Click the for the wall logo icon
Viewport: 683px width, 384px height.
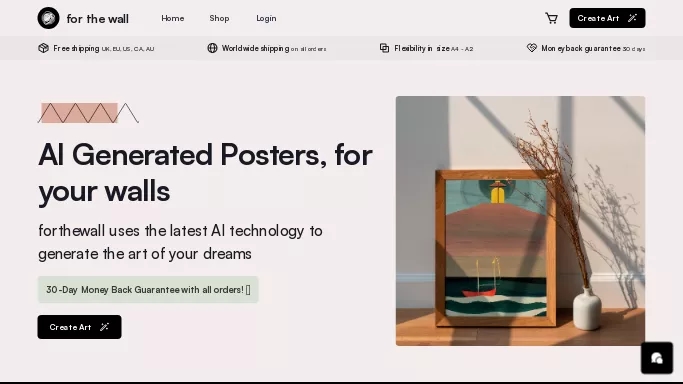pos(48,18)
